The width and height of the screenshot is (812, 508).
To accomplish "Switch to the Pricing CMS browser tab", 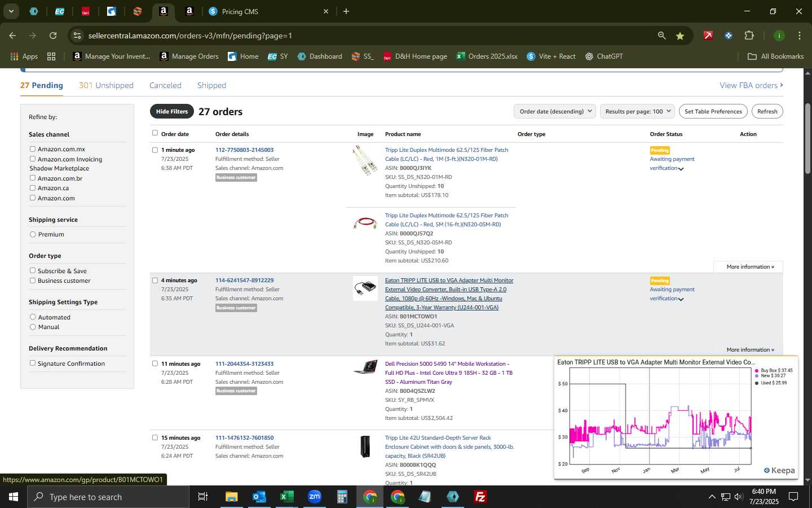I will pos(268,11).
